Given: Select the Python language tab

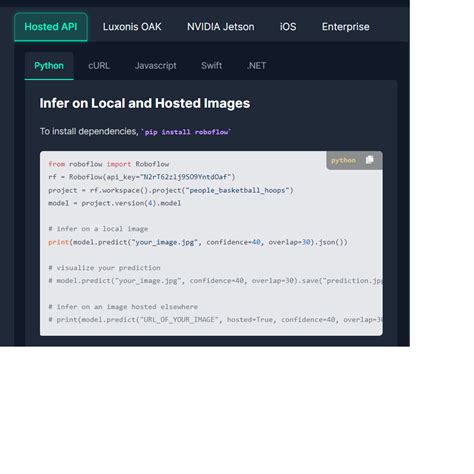Looking at the screenshot, I should [x=49, y=66].
